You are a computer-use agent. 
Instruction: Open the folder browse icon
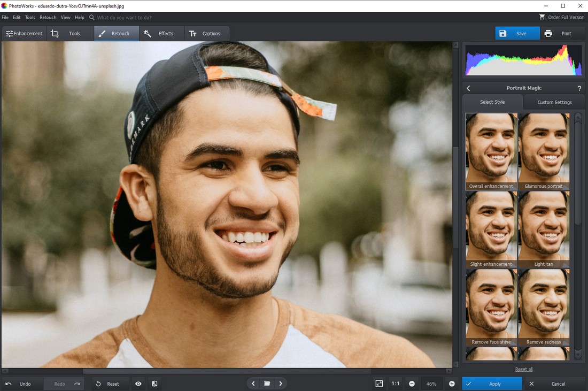click(x=267, y=384)
